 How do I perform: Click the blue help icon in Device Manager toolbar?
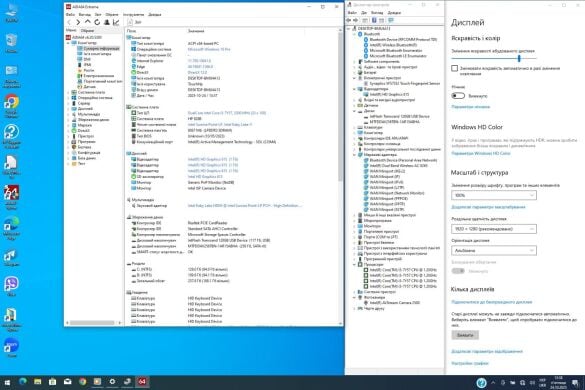(374, 20)
